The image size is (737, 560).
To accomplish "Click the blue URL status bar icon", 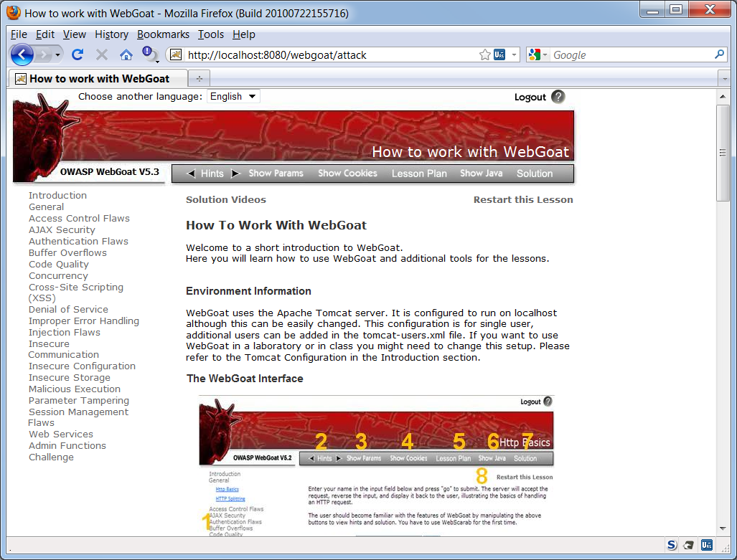I will pos(706,545).
